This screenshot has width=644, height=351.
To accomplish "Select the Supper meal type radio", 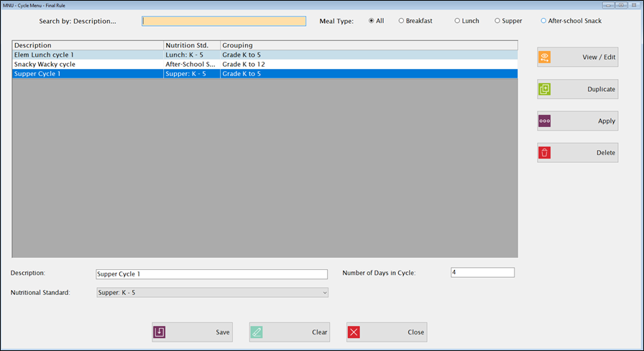I will point(497,21).
